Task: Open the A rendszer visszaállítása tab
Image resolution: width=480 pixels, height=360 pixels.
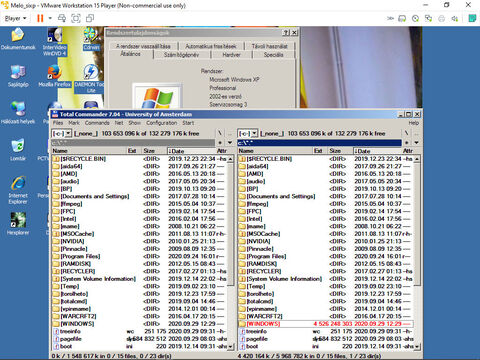Action: pyautogui.click(x=143, y=46)
